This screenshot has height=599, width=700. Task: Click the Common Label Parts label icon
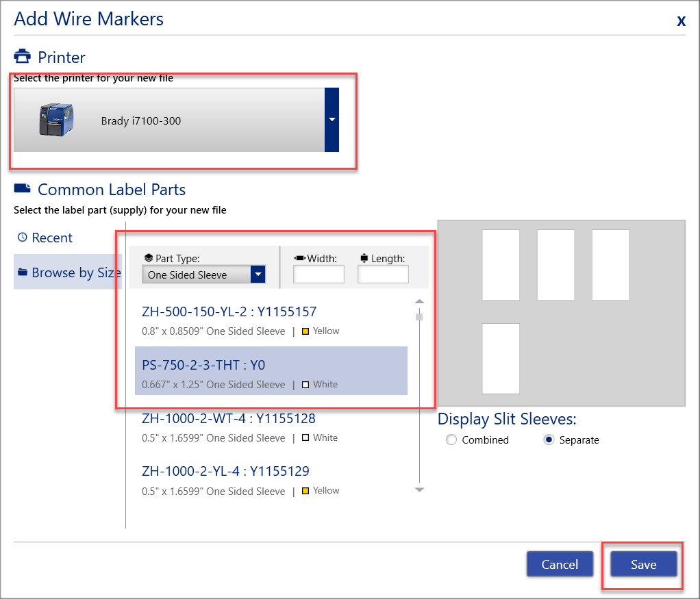(x=23, y=189)
